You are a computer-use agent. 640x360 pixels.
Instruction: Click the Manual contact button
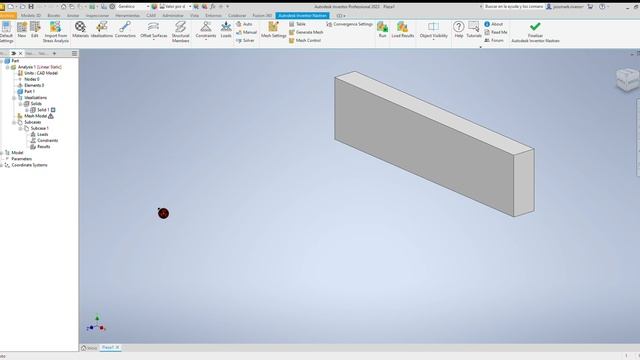pos(246,32)
